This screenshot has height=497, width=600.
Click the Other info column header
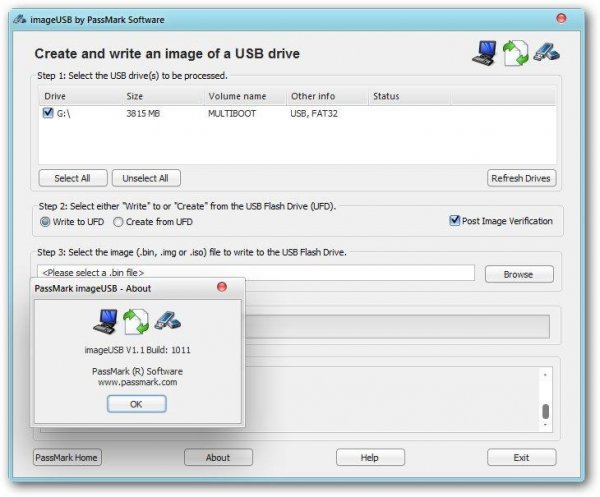click(327, 96)
